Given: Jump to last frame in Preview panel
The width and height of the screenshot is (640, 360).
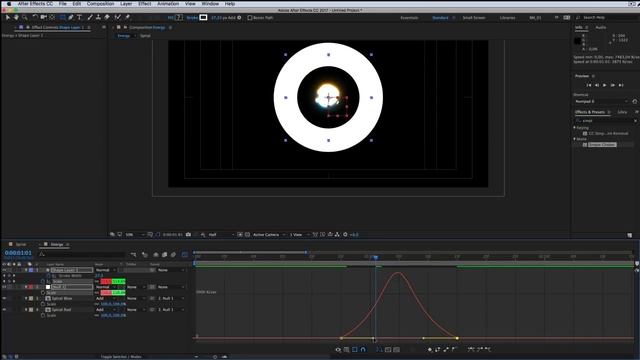Looking at the screenshot, I should tap(621, 85).
